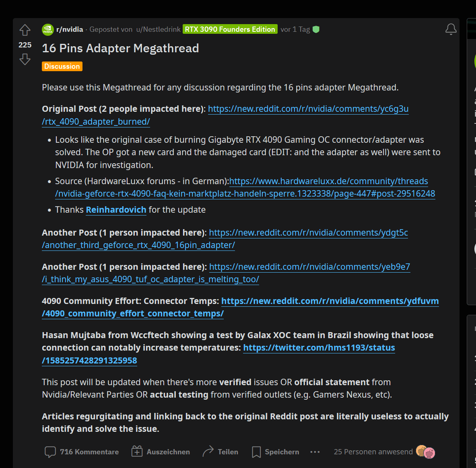Screen dimensions: 476x468
Task: Click the orange Discussion flair tag
Action: 62,66
